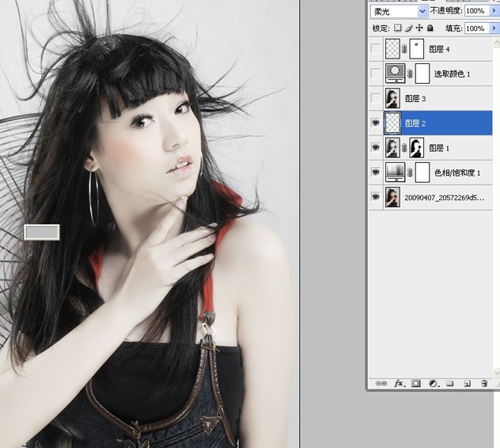The width and height of the screenshot is (500, 448).
Task: Click the mask link chain on 选取颜色 1
Action: (410, 74)
